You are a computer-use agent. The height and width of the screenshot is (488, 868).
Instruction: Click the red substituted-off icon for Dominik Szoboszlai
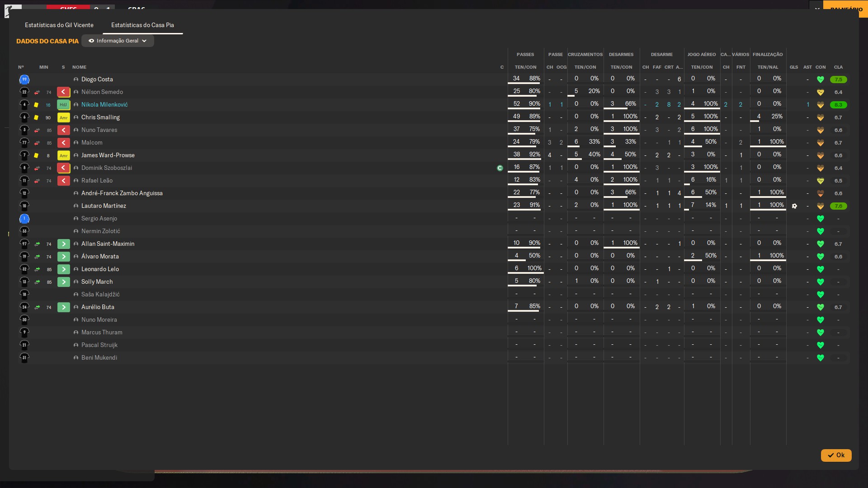(x=63, y=168)
